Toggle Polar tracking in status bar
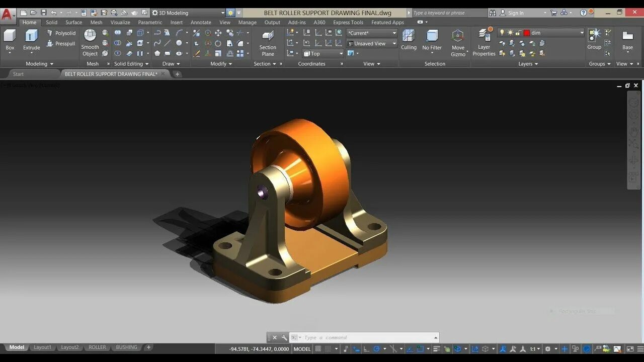 376,349
